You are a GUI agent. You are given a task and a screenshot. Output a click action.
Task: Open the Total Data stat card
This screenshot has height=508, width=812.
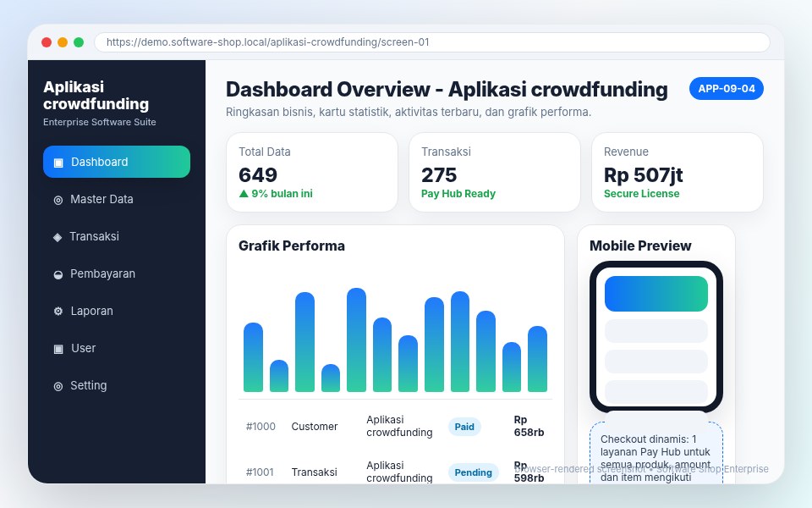click(x=312, y=172)
